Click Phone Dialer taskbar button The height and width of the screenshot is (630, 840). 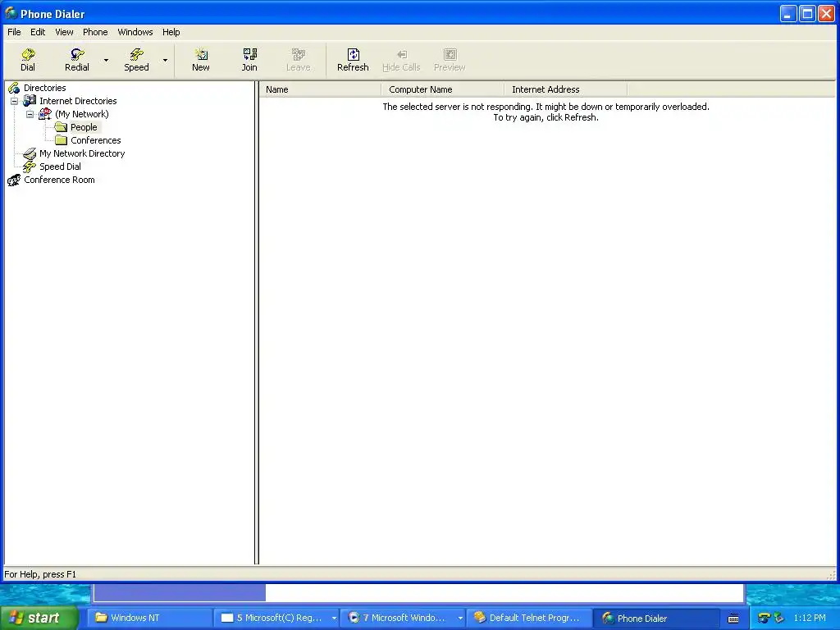pos(656,618)
